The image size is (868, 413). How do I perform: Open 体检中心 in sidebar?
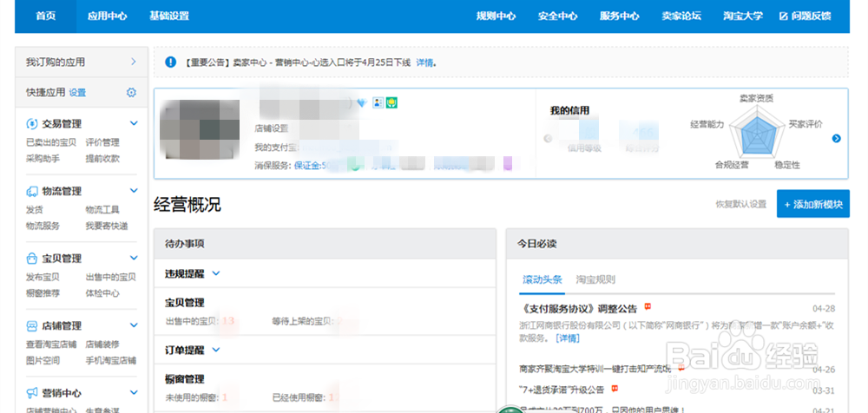102,293
